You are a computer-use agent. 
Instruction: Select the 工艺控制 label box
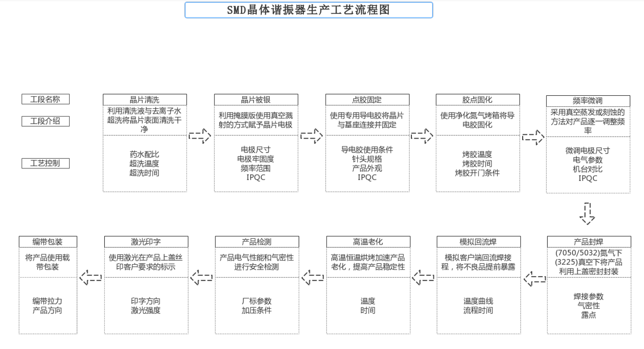45,163
